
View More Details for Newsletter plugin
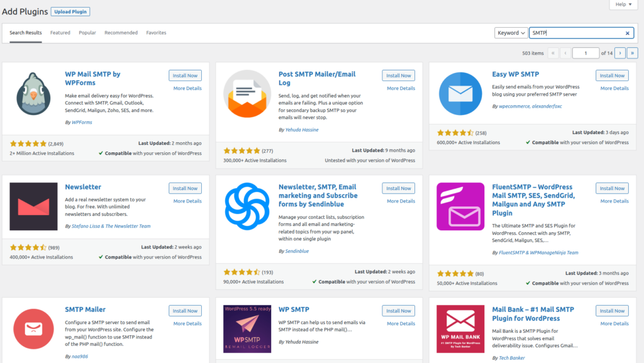pyautogui.click(x=187, y=201)
